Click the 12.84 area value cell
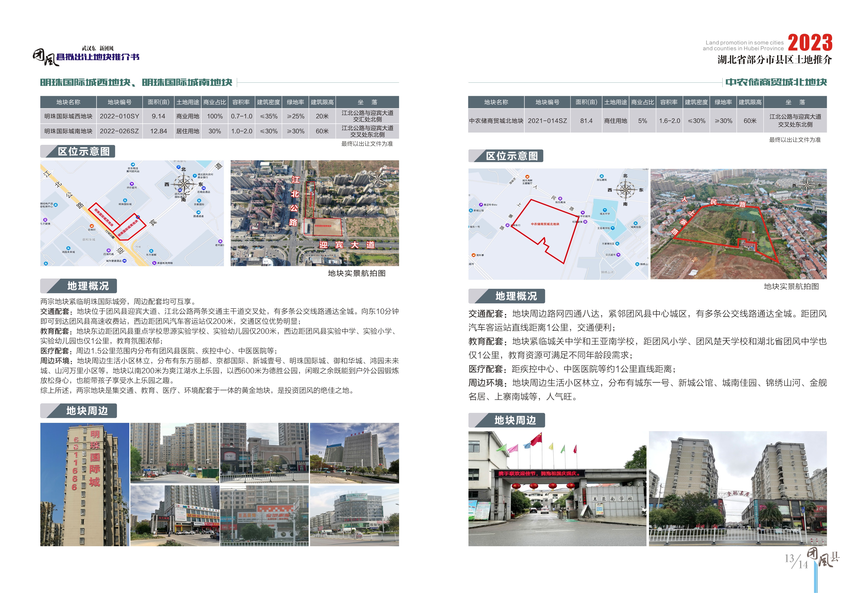The image size is (868, 593). pyautogui.click(x=158, y=131)
